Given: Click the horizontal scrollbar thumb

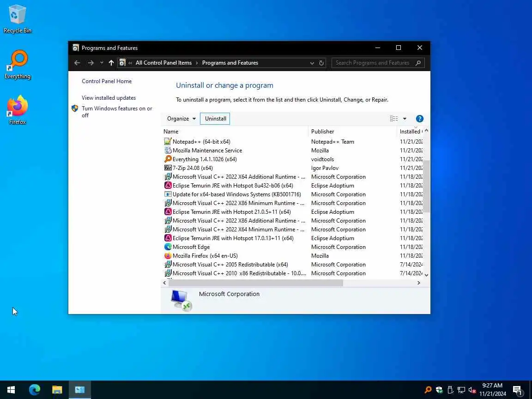Looking at the screenshot, I should tap(255, 283).
